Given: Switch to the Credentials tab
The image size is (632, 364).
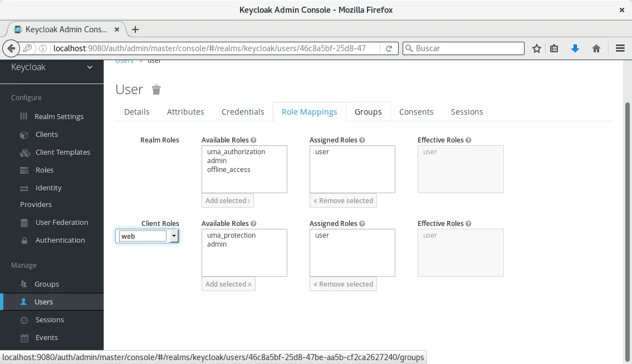Looking at the screenshot, I should coord(243,112).
